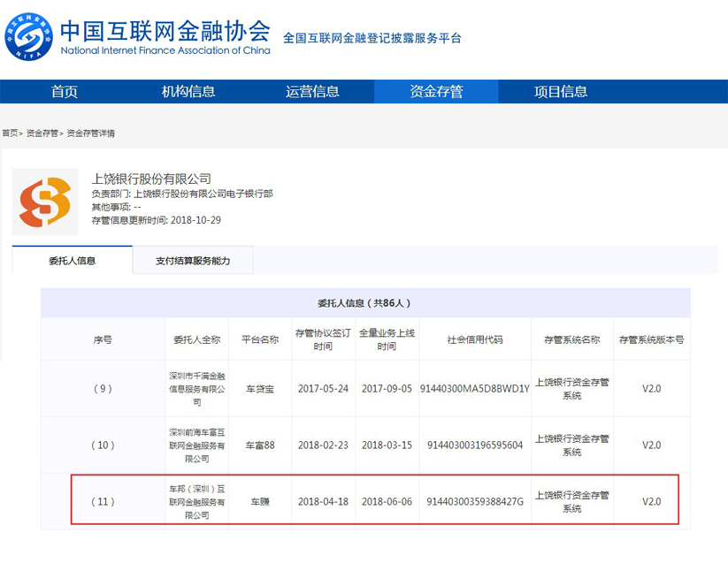Viewport: 728px width, 571px height.
Task: Click the V2.0 cell in 车赚 row
Action: point(651,502)
